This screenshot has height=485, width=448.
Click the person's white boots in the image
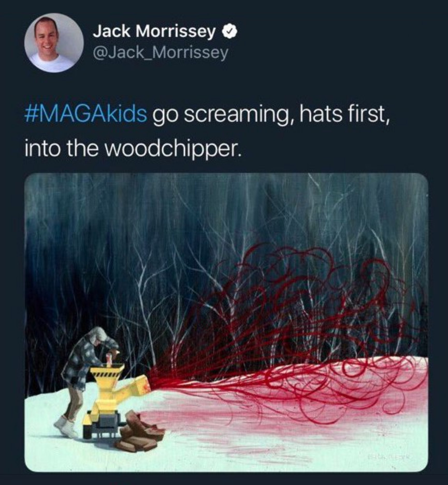[x=66, y=427]
